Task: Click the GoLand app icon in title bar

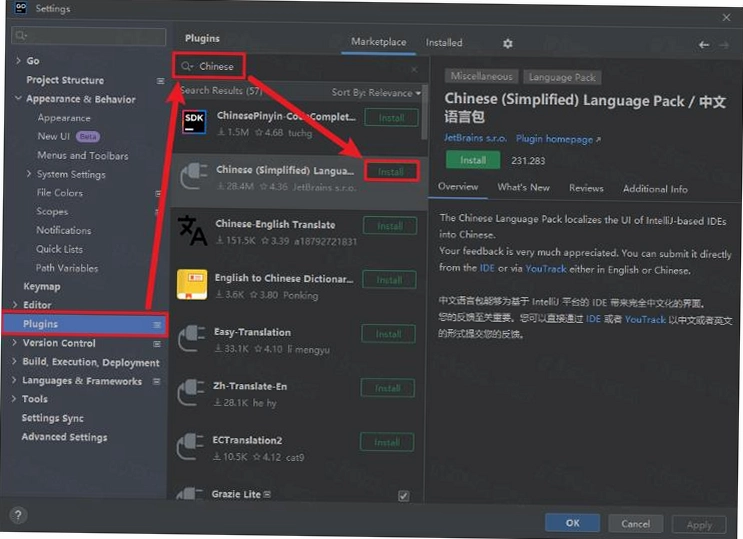Action: pyautogui.click(x=21, y=8)
